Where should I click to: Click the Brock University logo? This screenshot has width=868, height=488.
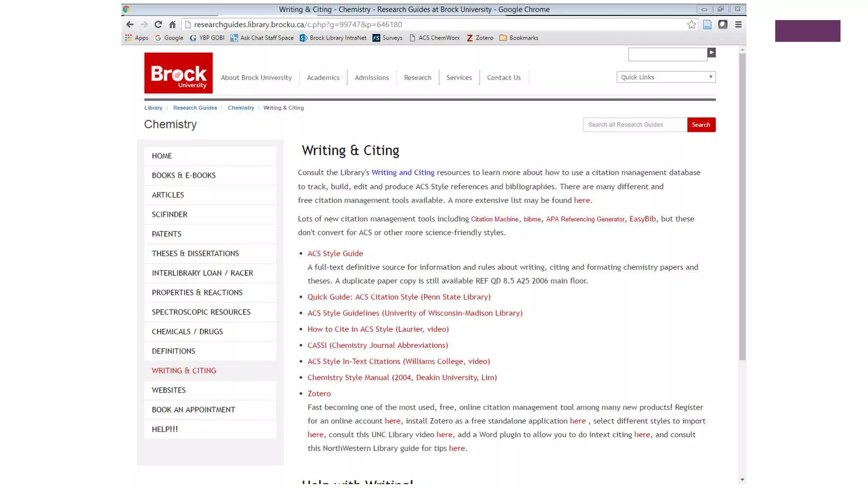178,73
